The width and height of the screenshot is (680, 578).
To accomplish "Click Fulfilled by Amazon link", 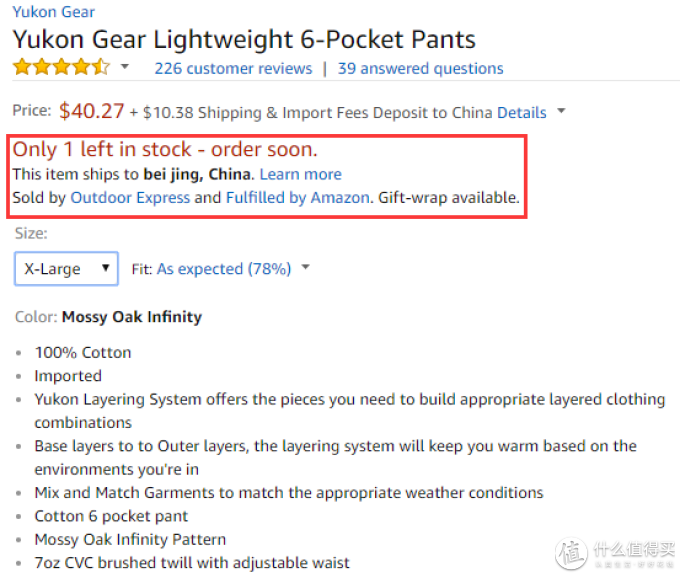I will [298, 198].
